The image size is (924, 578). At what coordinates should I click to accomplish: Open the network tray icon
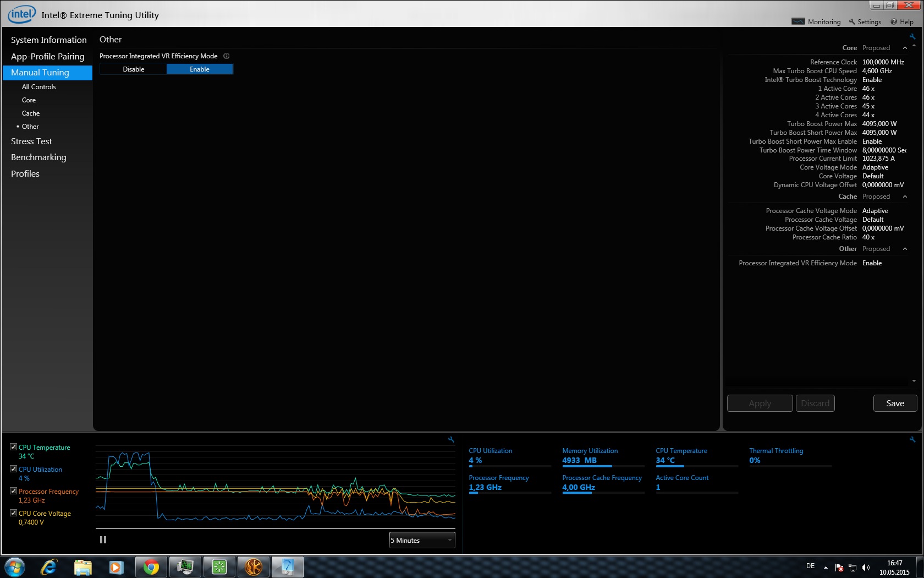tap(853, 568)
